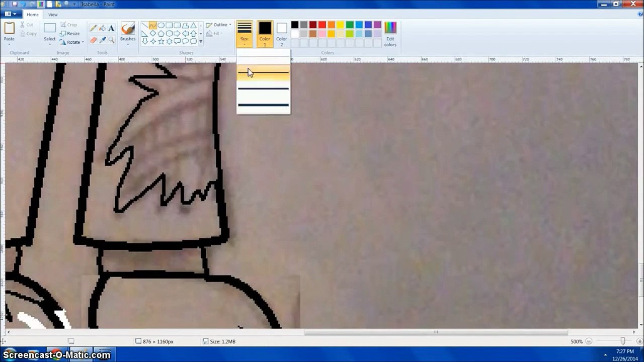Select the highlighted thin line size
This screenshot has width=644, height=362.
pos(263,73)
